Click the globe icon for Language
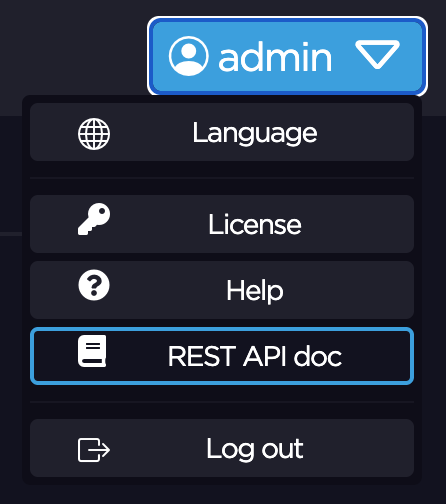 click(94, 134)
